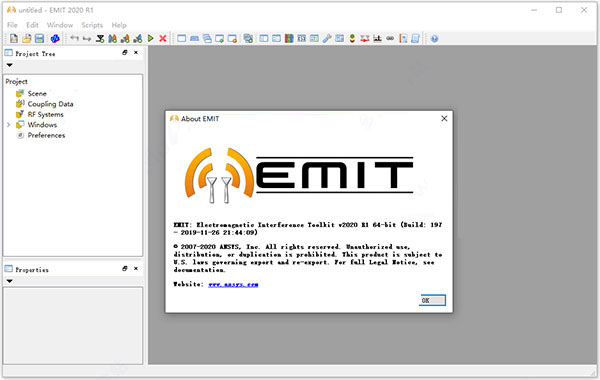600x380 pixels.
Task: Click the New Project toolbar icon
Action: click(14, 38)
